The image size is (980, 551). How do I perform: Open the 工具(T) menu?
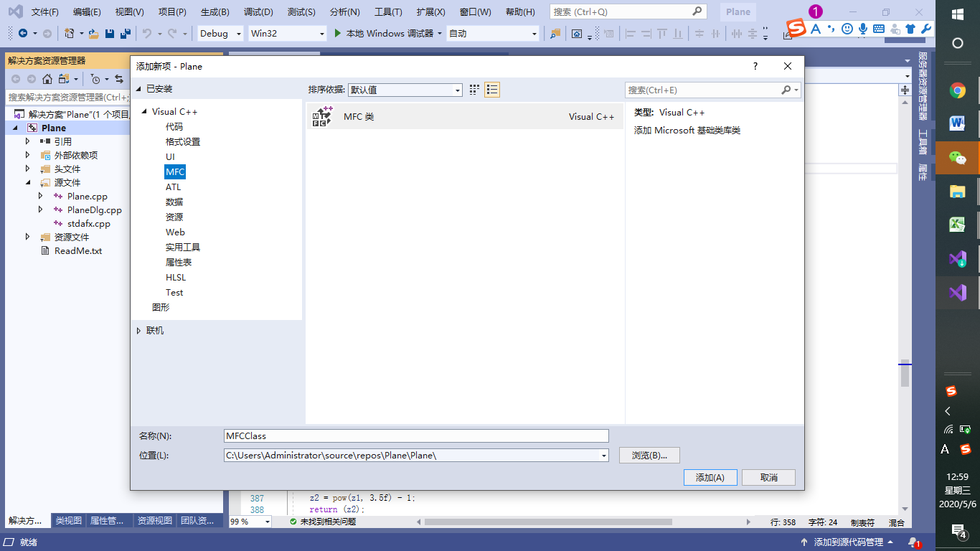[x=388, y=12]
